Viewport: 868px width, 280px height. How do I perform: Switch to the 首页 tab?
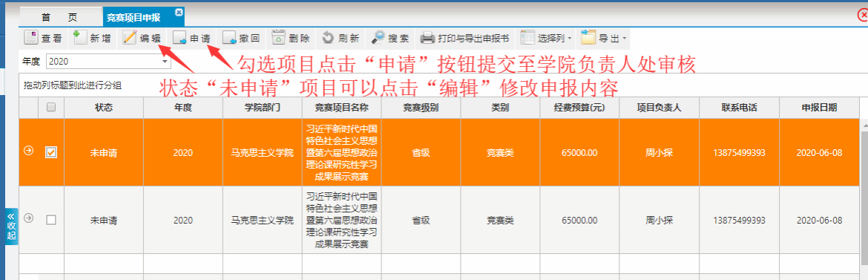tap(60, 16)
